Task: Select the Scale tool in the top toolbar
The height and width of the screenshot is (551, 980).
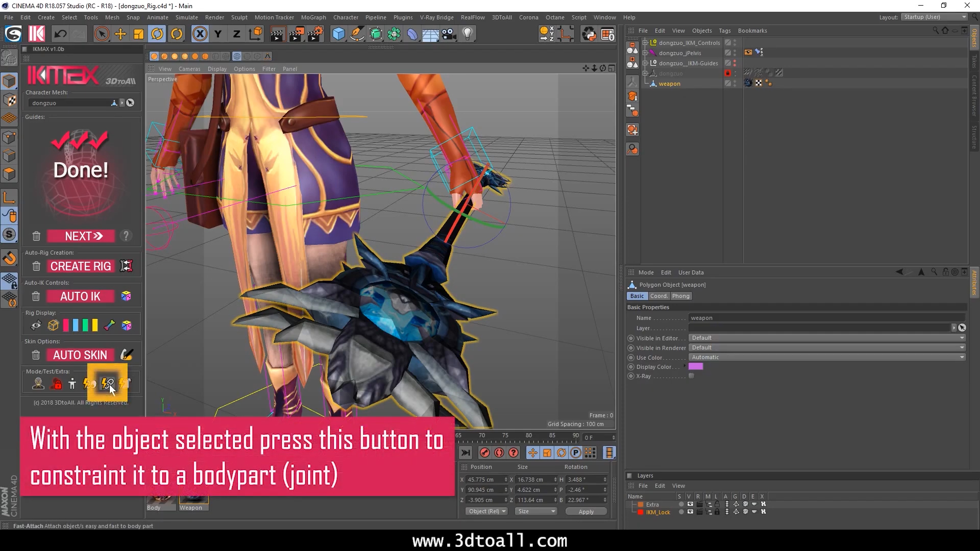Action: 139,34
